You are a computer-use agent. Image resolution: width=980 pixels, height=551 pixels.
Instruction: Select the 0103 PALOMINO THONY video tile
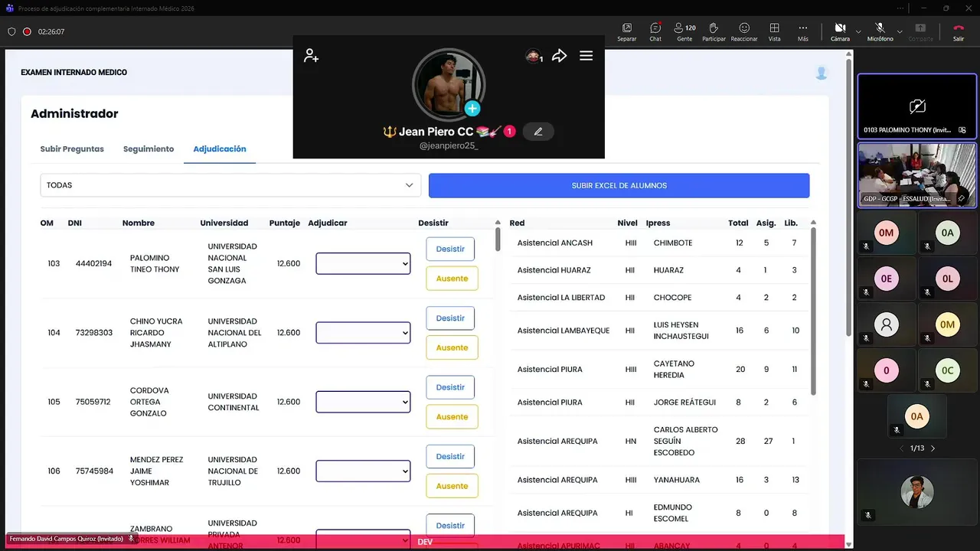917,106
